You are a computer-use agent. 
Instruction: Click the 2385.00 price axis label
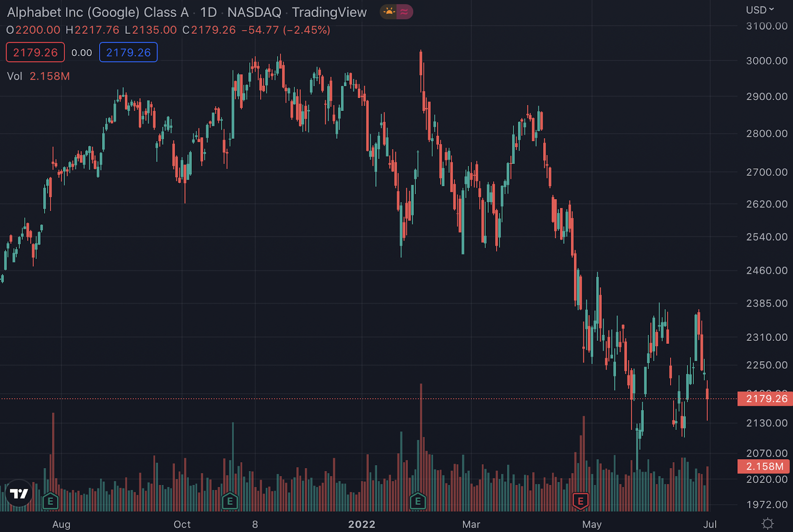point(767,303)
